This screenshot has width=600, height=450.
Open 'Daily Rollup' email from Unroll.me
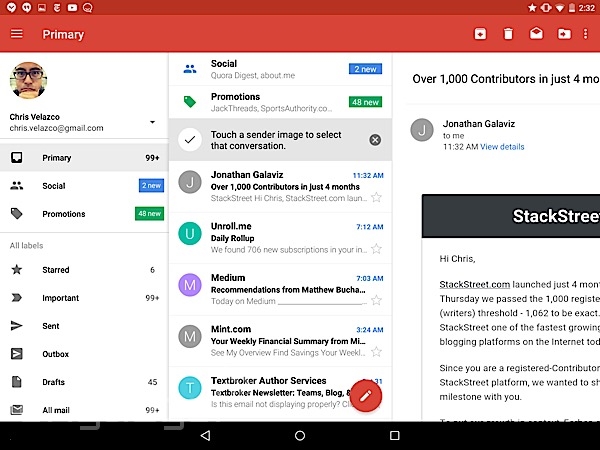[280, 238]
